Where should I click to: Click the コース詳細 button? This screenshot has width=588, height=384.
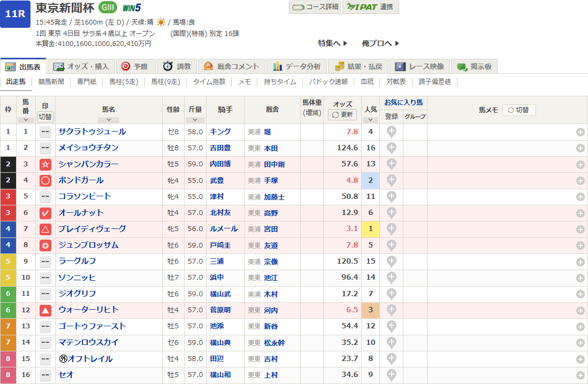click(x=315, y=7)
